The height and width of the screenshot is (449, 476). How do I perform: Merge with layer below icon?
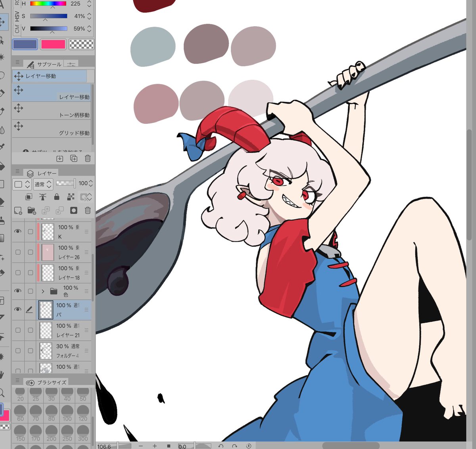click(59, 210)
